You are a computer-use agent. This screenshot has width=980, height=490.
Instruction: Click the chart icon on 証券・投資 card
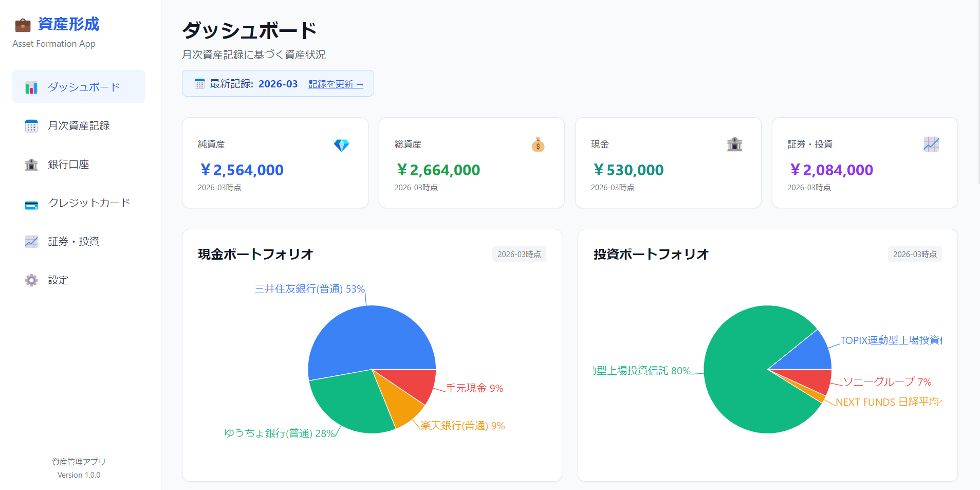[x=931, y=144]
